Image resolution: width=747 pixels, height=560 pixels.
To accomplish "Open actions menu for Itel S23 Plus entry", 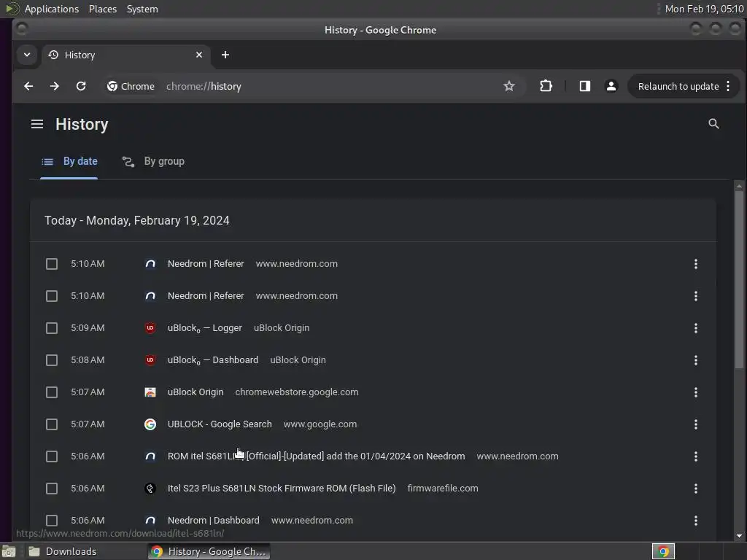I will tap(695, 488).
